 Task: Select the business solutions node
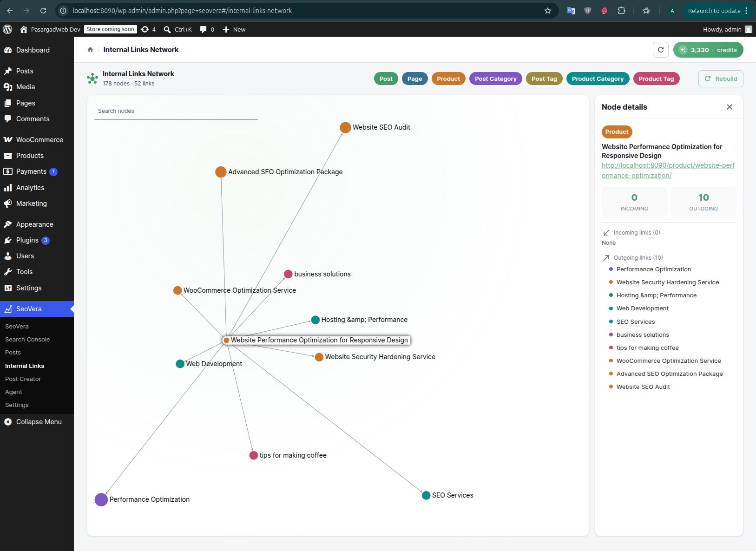tap(288, 274)
